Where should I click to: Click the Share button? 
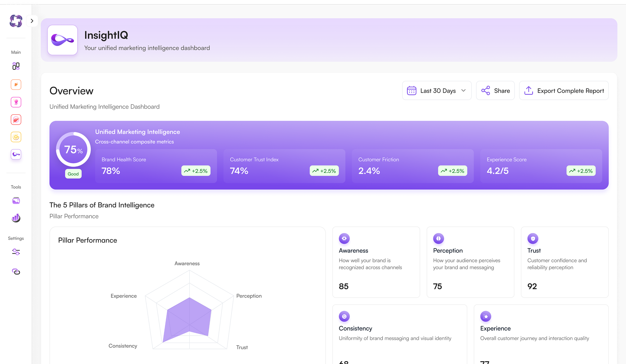point(495,90)
